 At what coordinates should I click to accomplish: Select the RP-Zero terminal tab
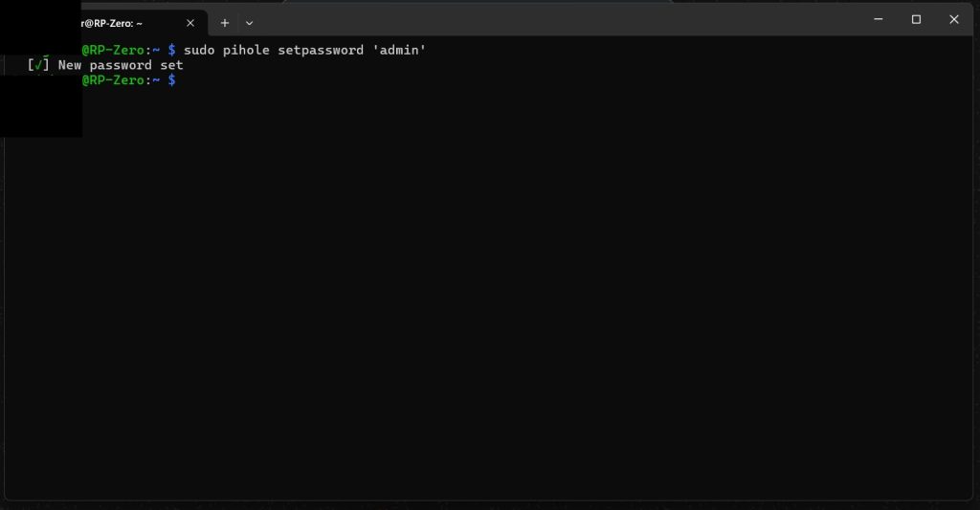click(124, 22)
